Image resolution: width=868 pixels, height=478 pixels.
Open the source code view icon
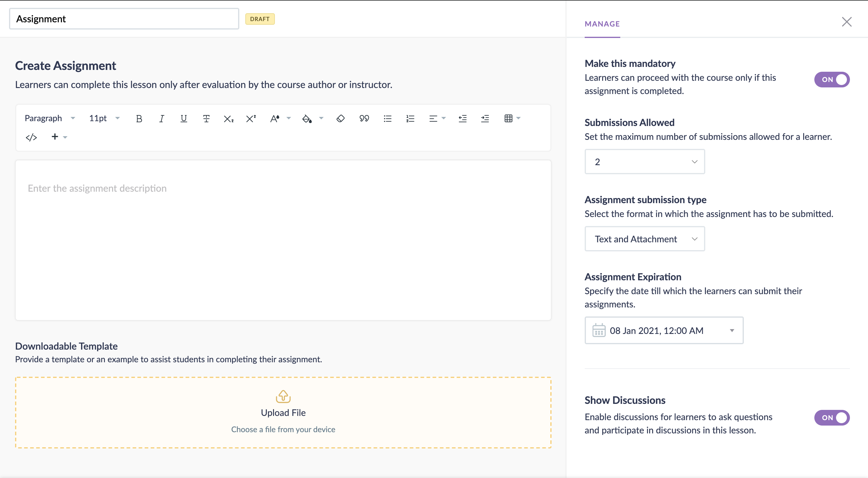coord(31,137)
